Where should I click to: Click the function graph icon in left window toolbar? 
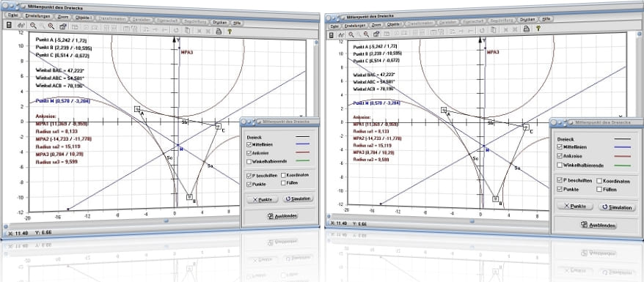point(21,26)
